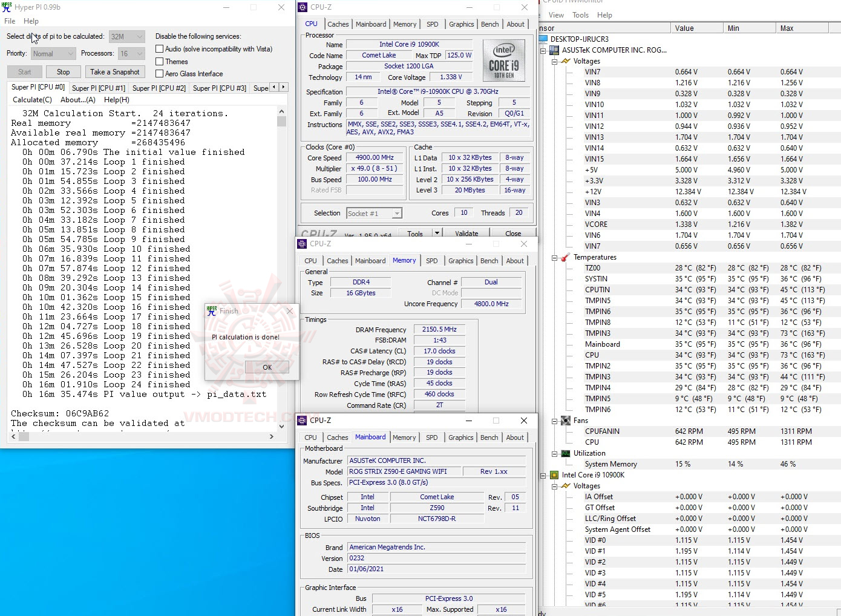
Task: Click the right tab-scroll arrow in Hyper PI
Action: pos(283,87)
